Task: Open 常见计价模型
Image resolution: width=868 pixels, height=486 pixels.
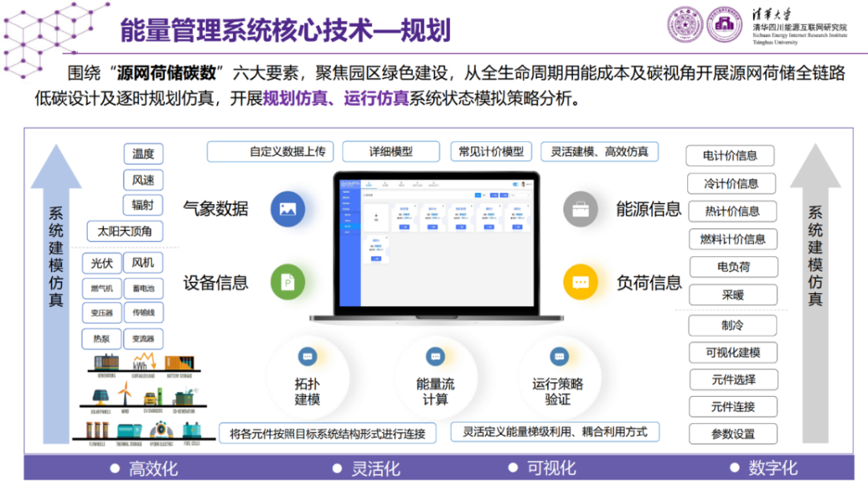Action: click(489, 151)
